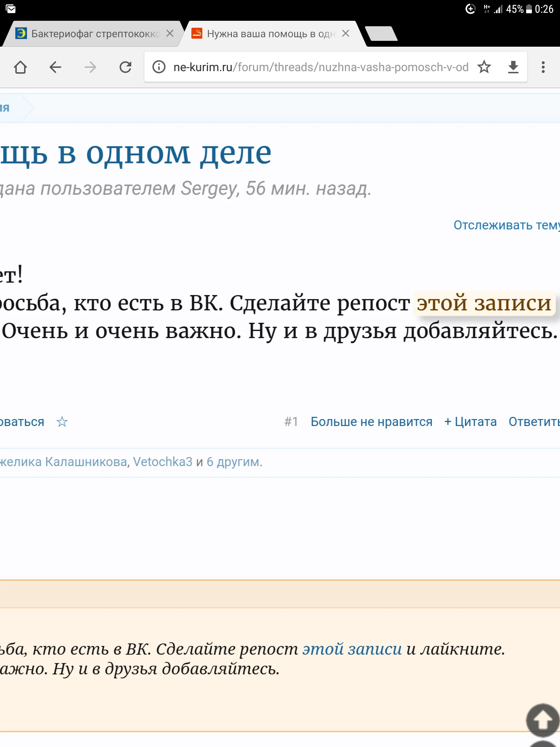Click + Цитата to quote post

pos(470,422)
